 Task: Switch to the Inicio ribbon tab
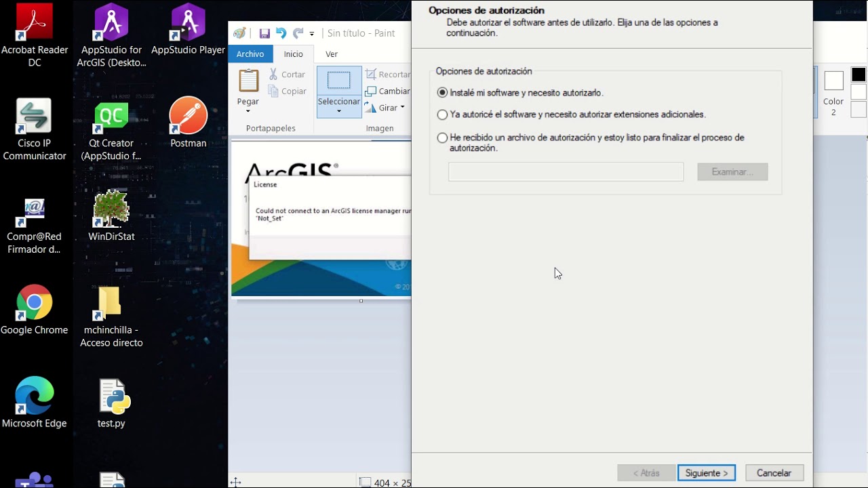[294, 54]
